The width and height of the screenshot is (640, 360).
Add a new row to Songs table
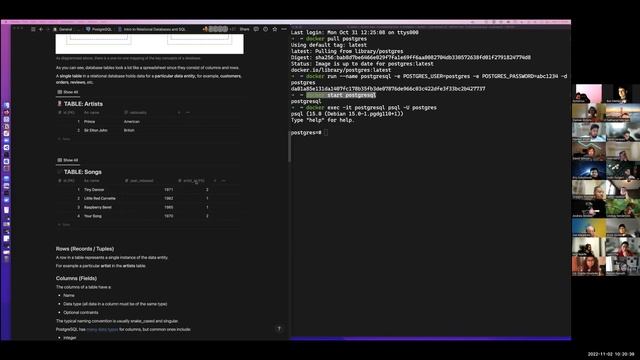point(64,225)
